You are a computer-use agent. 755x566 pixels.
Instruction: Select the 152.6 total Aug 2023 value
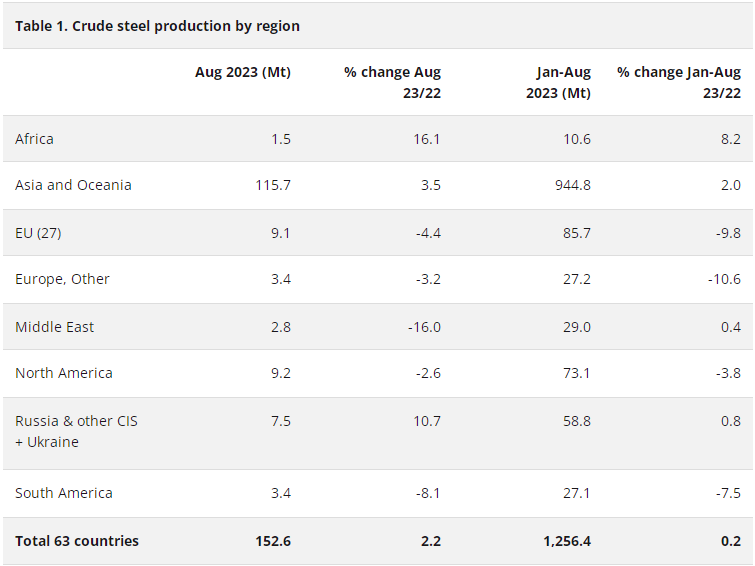(x=272, y=541)
